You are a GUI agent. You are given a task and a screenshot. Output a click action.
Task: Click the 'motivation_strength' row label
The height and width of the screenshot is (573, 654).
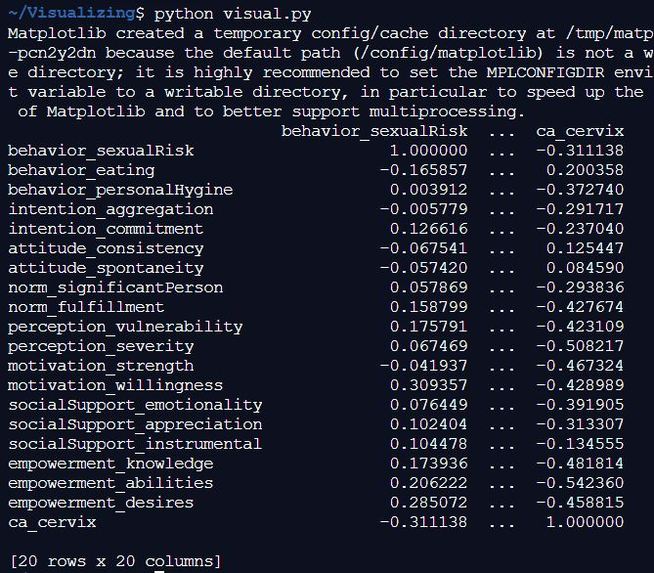click(101, 366)
